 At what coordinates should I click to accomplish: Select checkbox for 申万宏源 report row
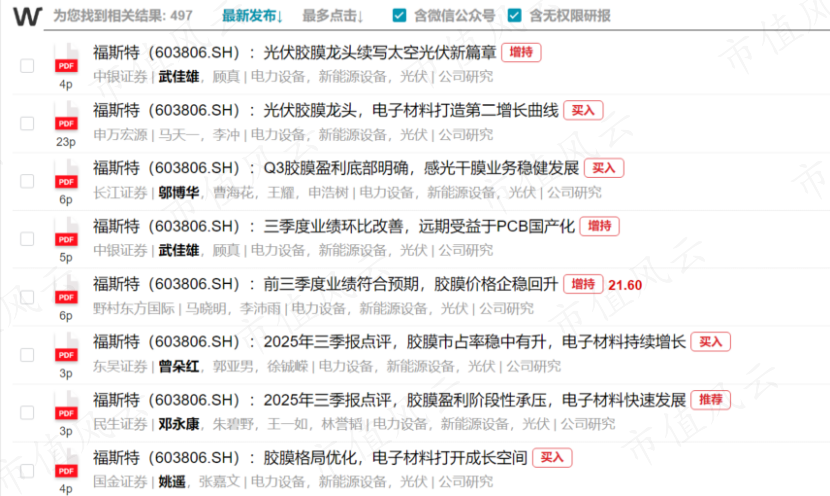click(27, 124)
